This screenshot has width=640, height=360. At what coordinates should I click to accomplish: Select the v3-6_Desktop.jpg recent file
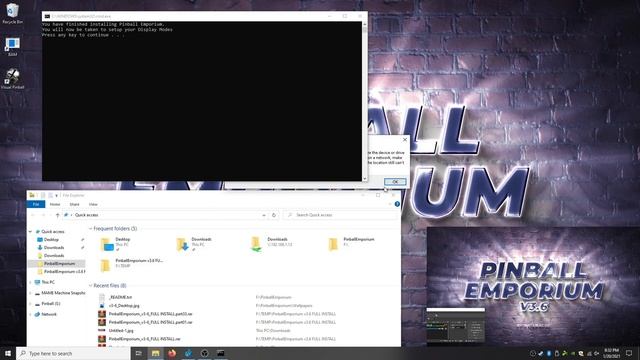click(124, 306)
